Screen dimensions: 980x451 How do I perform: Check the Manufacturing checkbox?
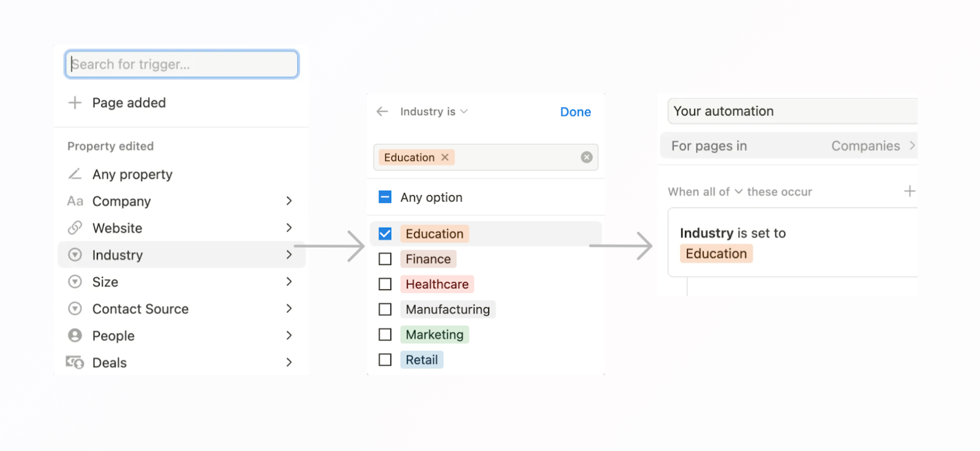click(385, 310)
